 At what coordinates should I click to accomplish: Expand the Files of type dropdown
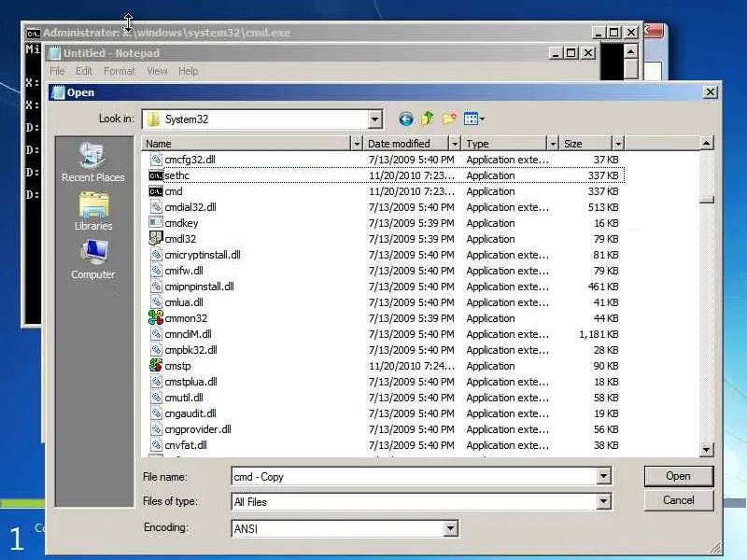pos(603,501)
